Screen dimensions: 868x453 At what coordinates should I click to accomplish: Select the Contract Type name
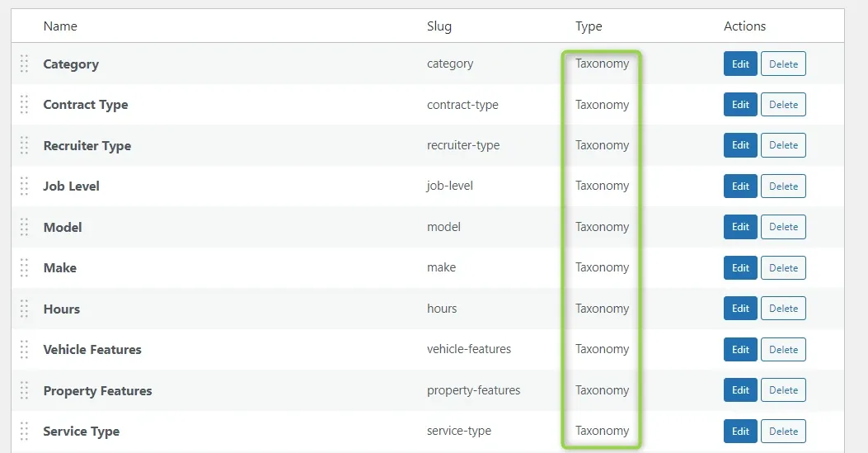pyautogui.click(x=85, y=105)
